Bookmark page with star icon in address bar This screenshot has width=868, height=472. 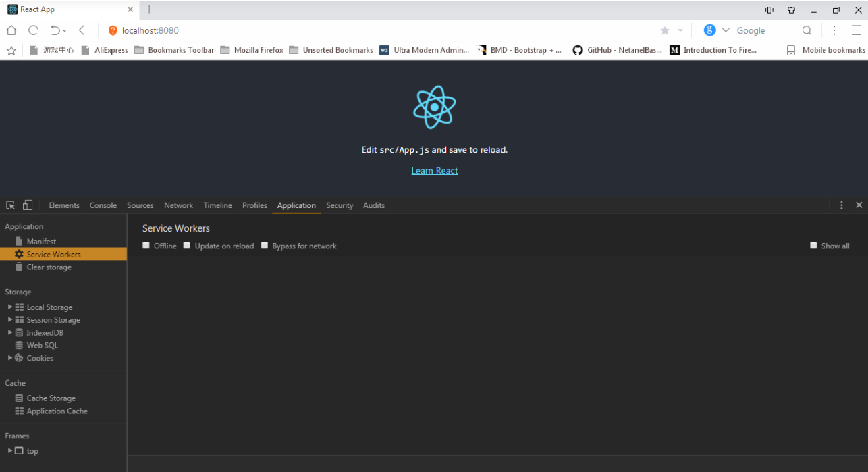pyautogui.click(x=665, y=30)
